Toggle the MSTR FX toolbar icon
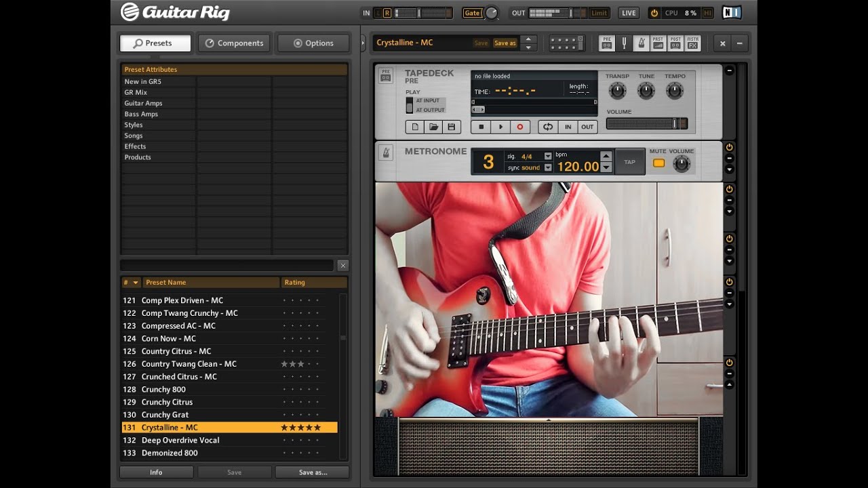 click(x=693, y=43)
